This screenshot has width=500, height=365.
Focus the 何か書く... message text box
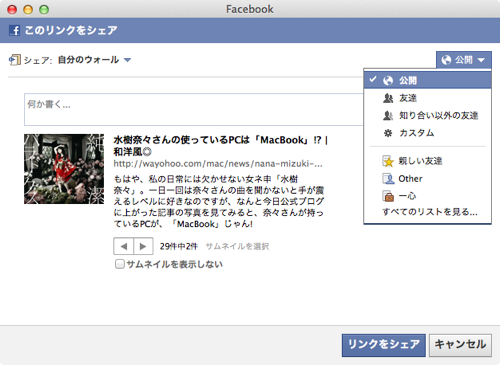(x=194, y=109)
